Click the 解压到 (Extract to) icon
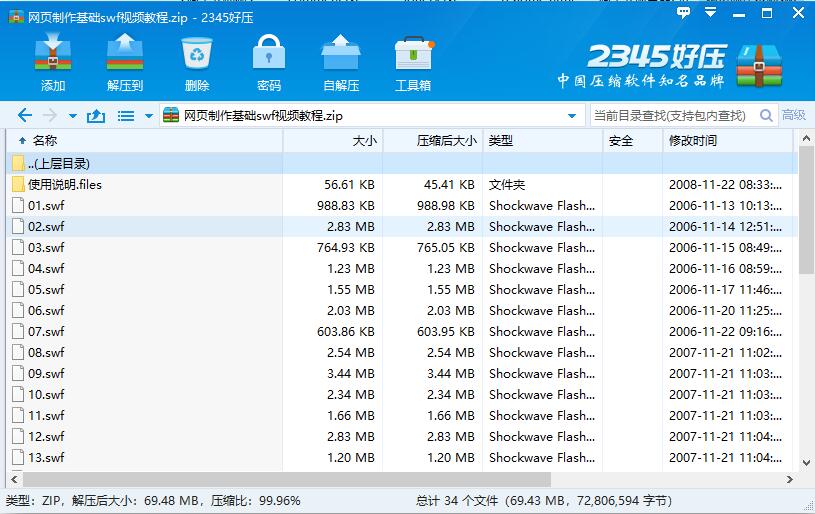Screen dimensions: 815x514 tap(125, 52)
